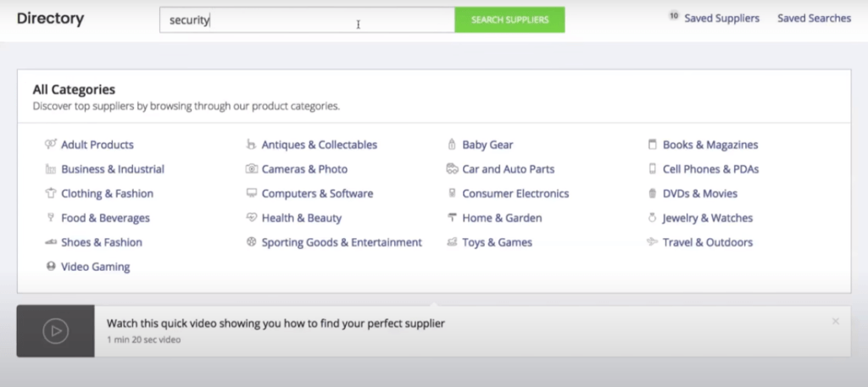Click the gamepad icon beside Video Gaming
The height and width of the screenshot is (387, 868).
pos(51,267)
